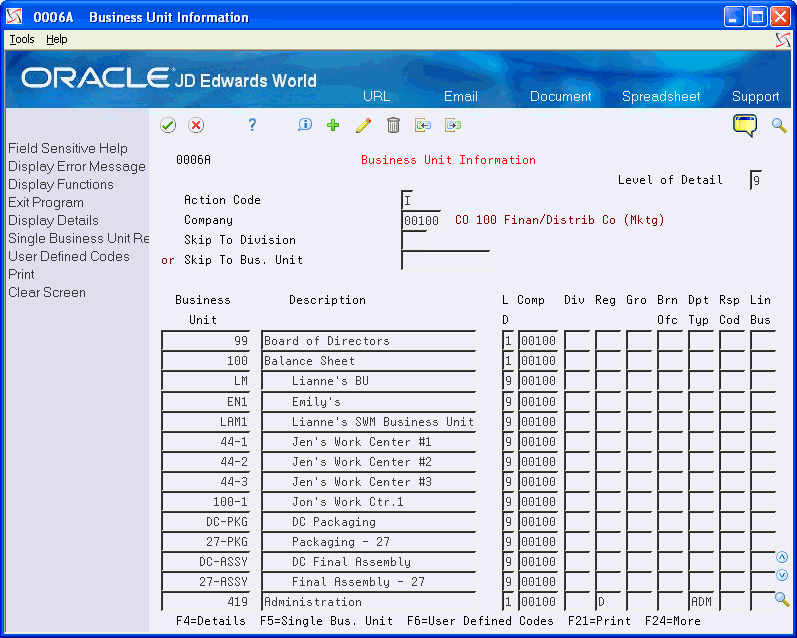The height and width of the screenshot is (638, 797).
Task: Click description field Board of Directors
Action: point(369,341)
